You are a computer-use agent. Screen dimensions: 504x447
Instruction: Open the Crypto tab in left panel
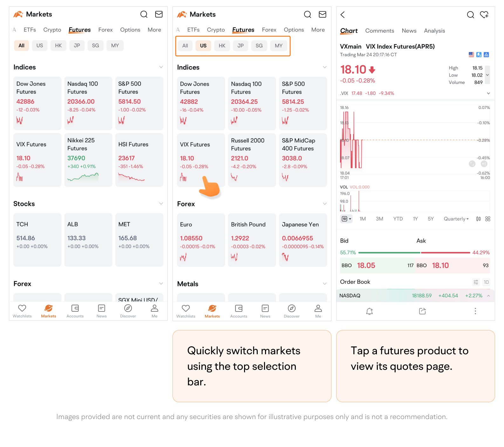pyautogui.click(x=52, y=30)
